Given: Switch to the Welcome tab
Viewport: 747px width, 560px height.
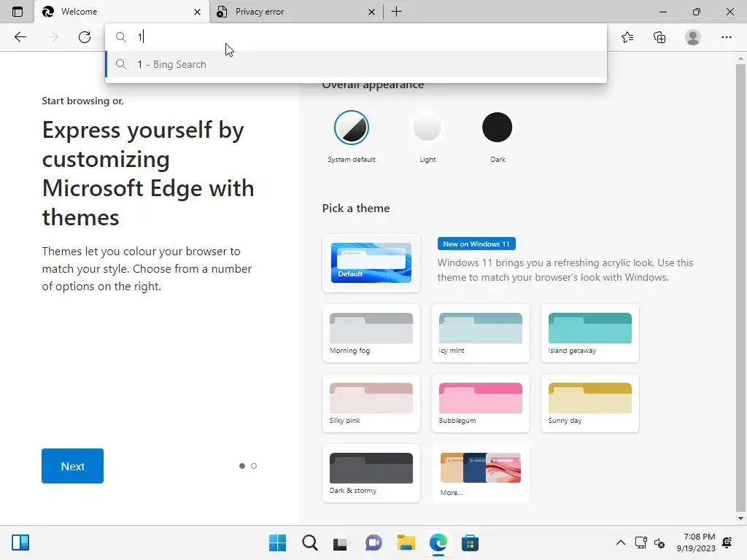Looking at the screenshot, I should [122, 12].
